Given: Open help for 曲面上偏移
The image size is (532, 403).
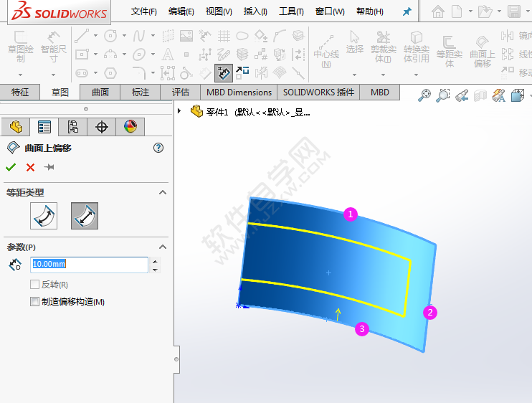Looking at the screenshot, I should click(x=158, y=148).
